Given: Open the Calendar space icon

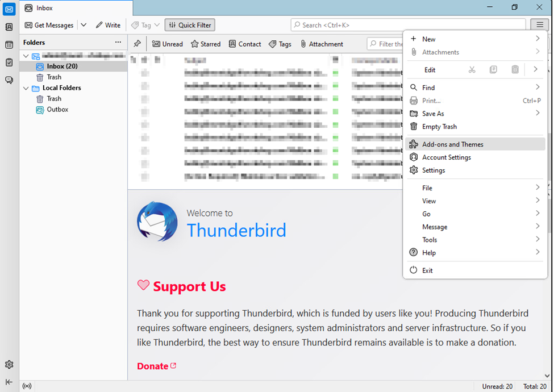Looking at the screenshot, I should [9, 44].
